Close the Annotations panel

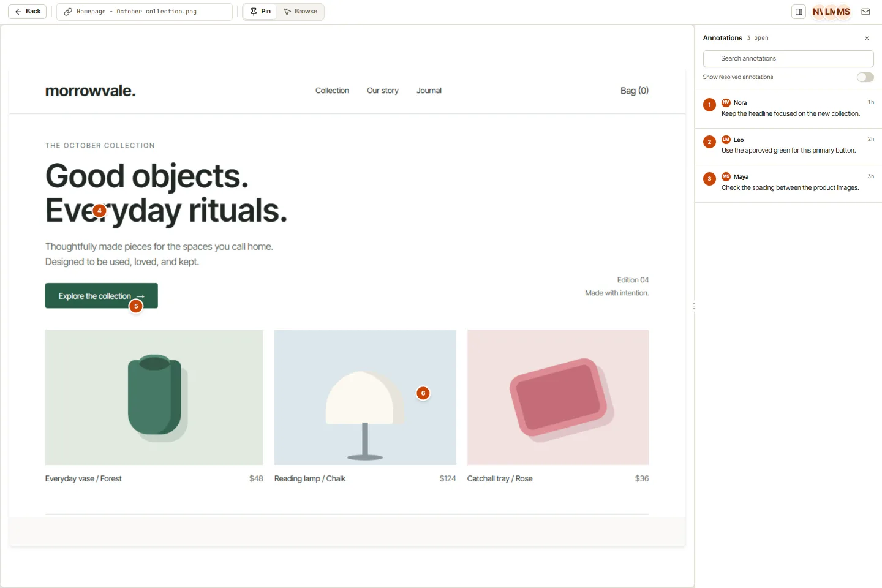click(867, 38)
